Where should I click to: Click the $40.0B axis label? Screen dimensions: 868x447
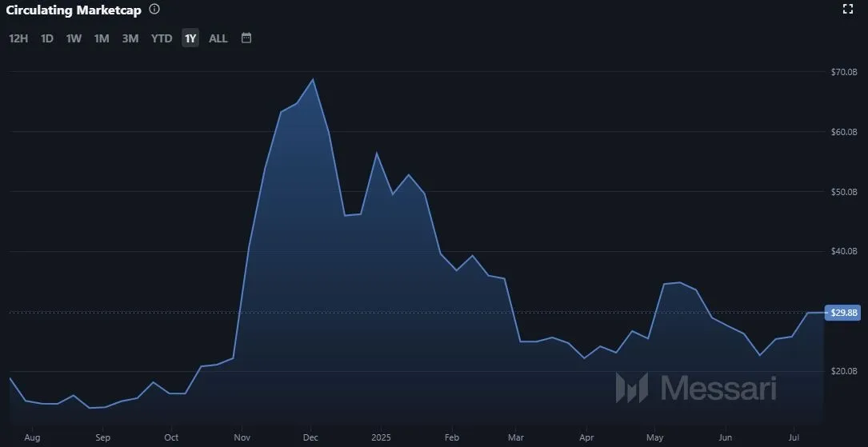tap(844, 251)
